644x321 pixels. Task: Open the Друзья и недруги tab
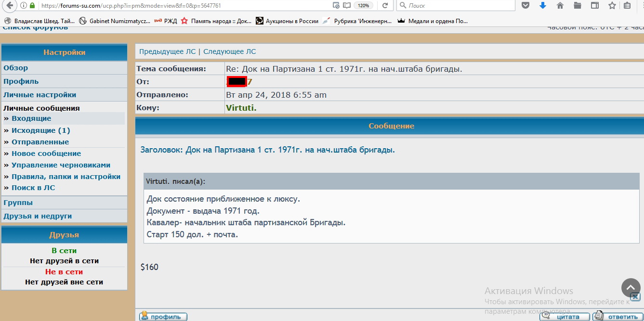(38, 216)
